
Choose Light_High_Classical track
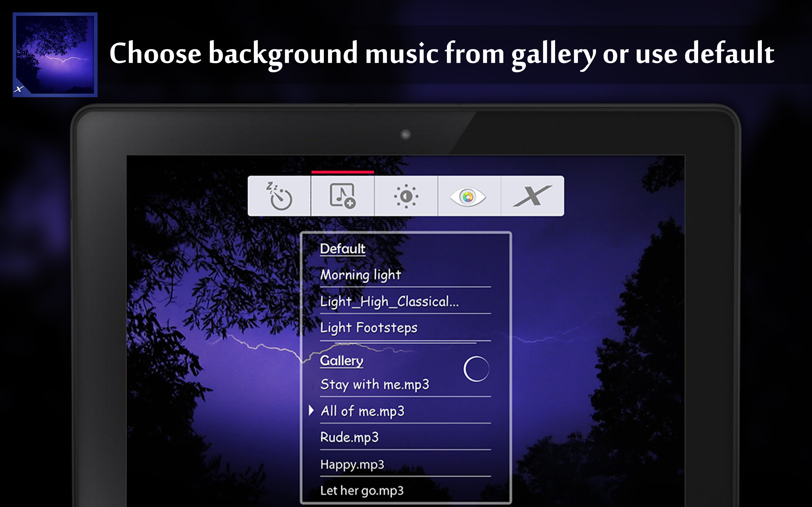click(x=389, y=301)
